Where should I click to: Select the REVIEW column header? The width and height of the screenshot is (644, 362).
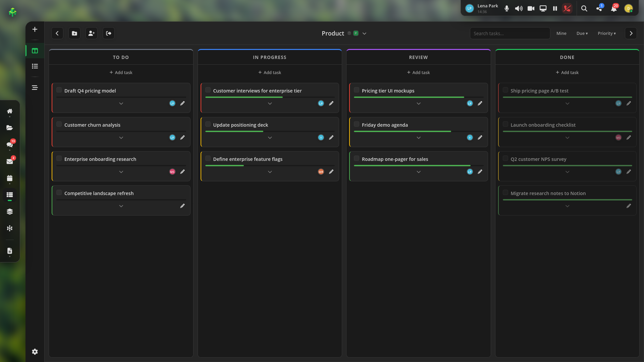point(419,57)
